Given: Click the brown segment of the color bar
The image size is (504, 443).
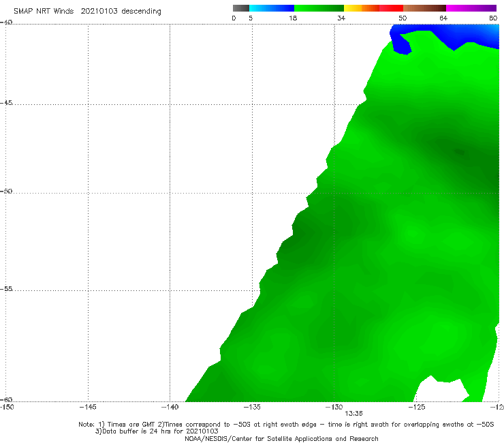Looking at the screenshot, I should 424,8.
